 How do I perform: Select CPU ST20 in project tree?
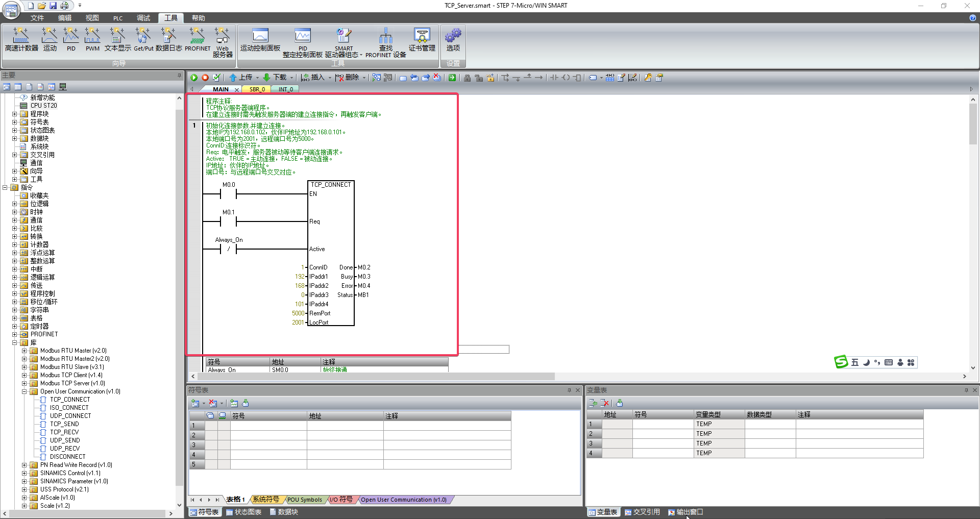point(44,106)
